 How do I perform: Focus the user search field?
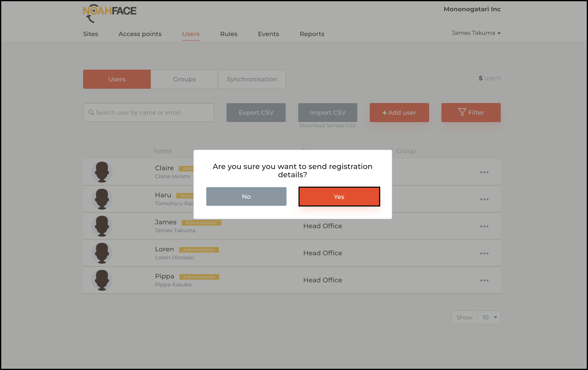148,113
